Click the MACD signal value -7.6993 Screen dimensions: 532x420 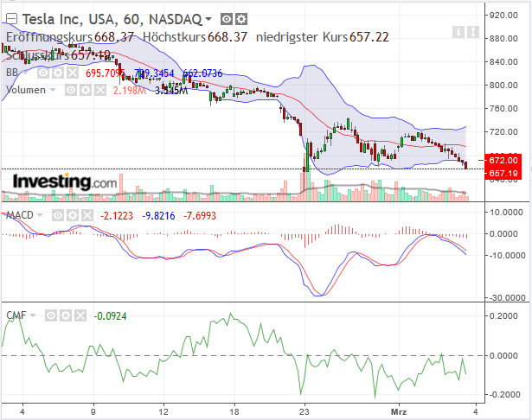(200, 215)
